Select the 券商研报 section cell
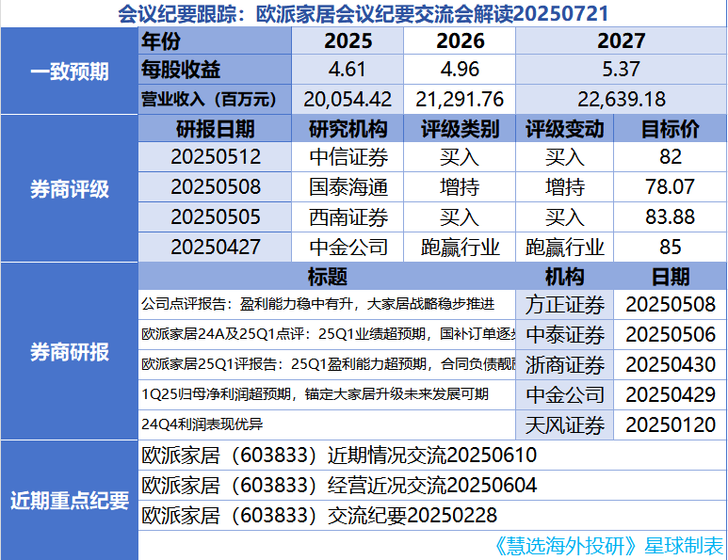This screenshot has width=728, height=560. (70, 351)
